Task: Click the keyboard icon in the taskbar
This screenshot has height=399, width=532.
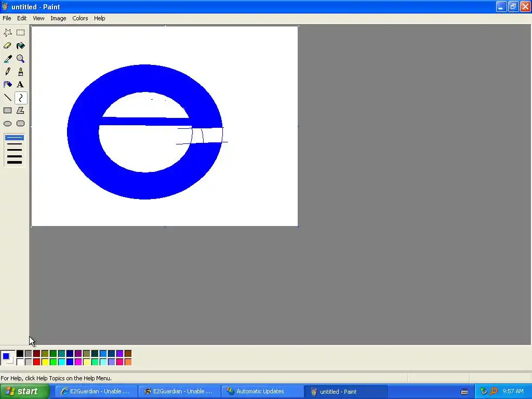Action: [x=464, y=392]
